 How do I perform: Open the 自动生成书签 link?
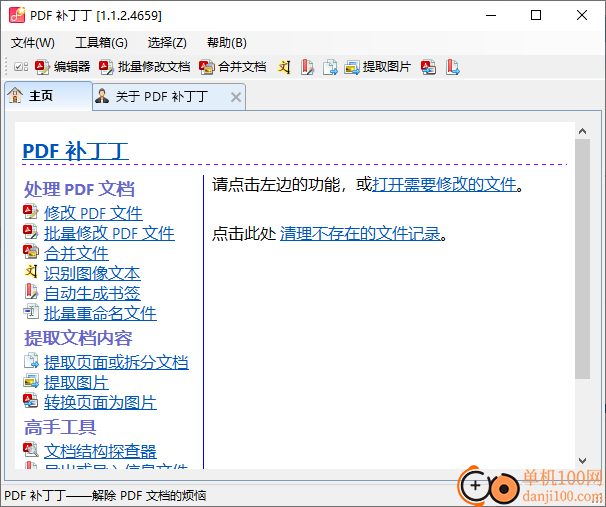92,293
